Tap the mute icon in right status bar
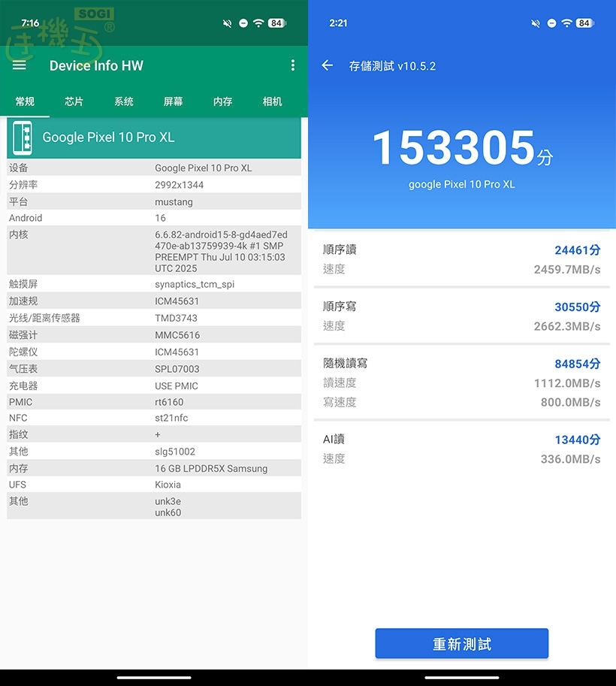 pos(536,23)
